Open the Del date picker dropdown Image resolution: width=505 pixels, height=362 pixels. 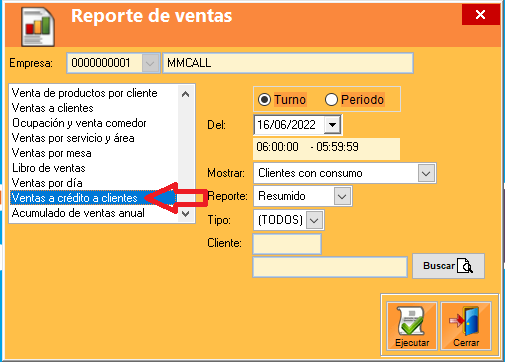pyautogui.click(x=332, y=125)
